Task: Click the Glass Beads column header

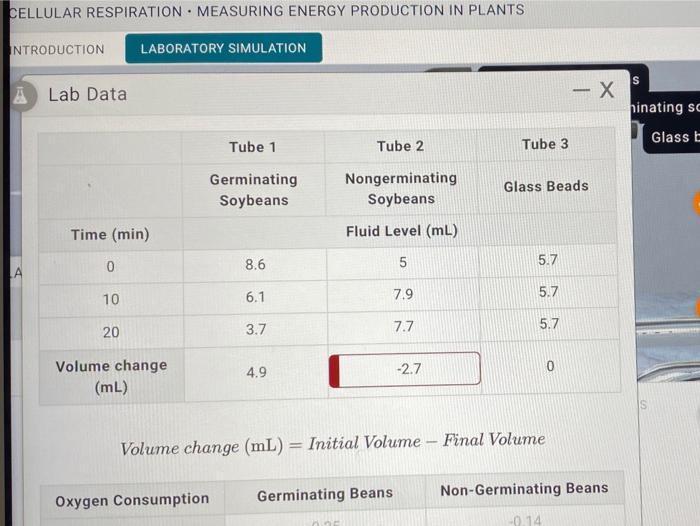Action: click(x=546, y=186)
